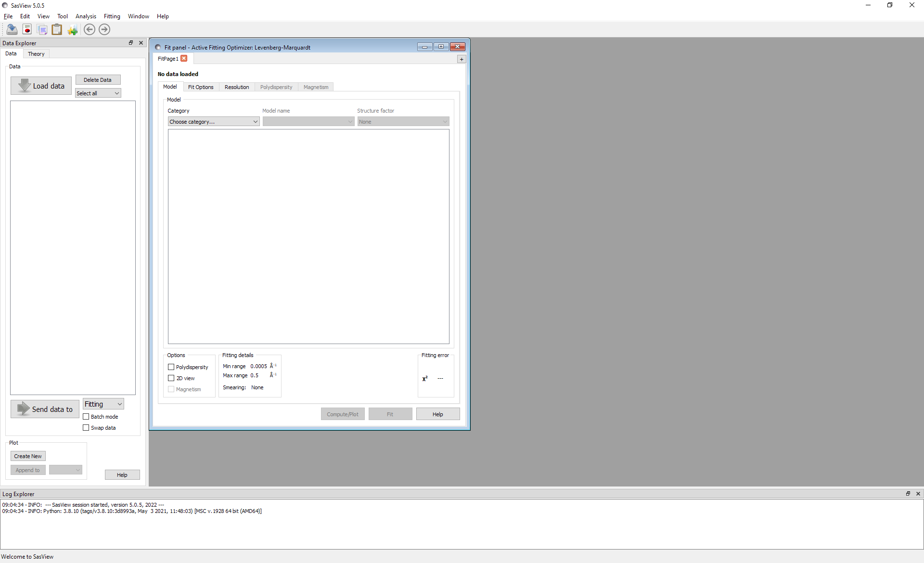
Task: Enable the 2D view checkbox
Action: pos(171,378)
